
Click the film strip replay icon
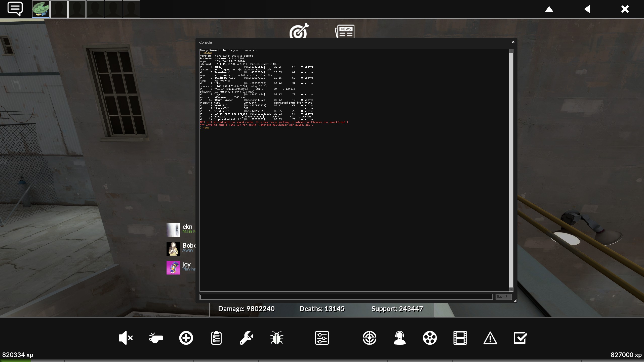click(460, 338)
